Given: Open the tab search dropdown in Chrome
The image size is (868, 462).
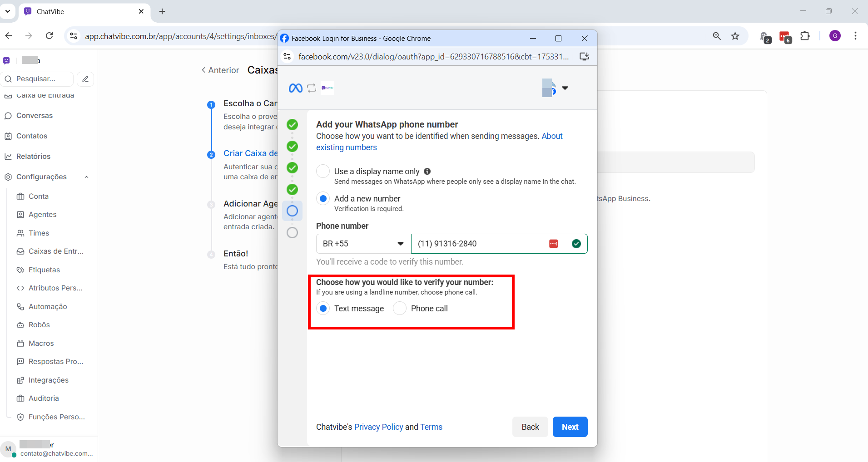Looking at the screenshot, I should pyautogui.click(x=8, y=11).
